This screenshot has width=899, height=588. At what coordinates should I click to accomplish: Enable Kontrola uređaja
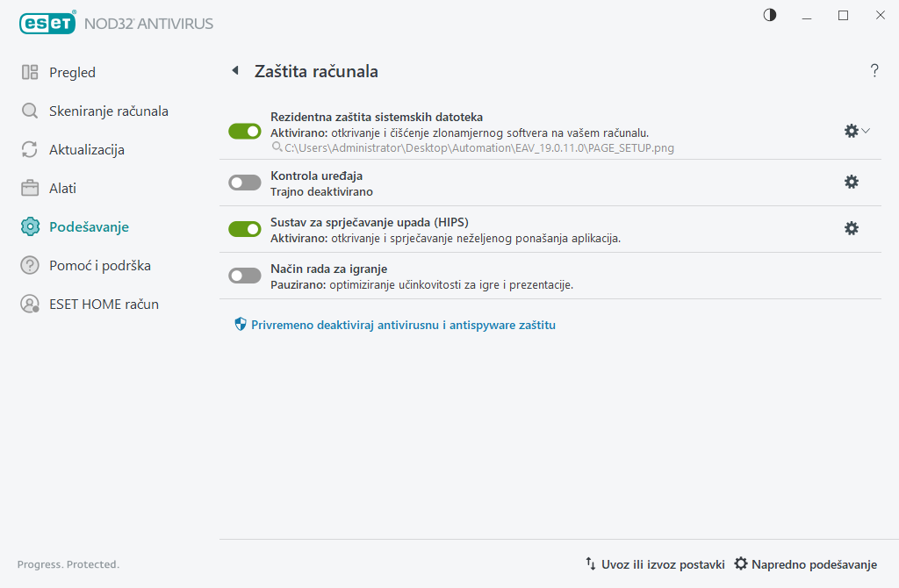[244, 182]
